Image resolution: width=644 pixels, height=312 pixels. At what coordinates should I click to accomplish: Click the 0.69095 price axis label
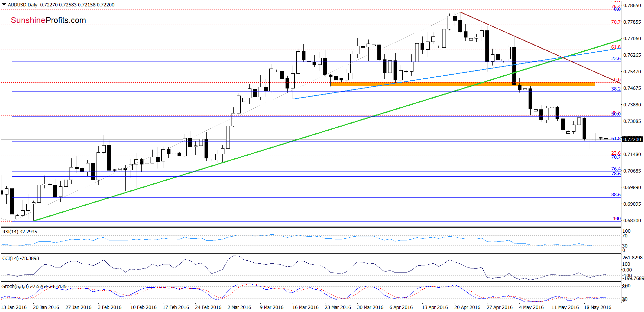click(x=632, y=204)
